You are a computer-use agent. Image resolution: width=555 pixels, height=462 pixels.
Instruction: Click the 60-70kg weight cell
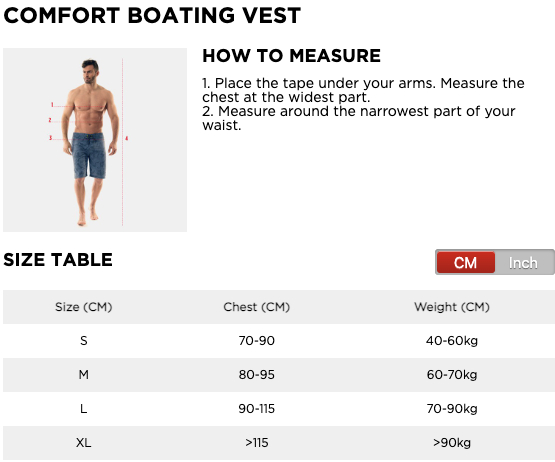(452, 375)
